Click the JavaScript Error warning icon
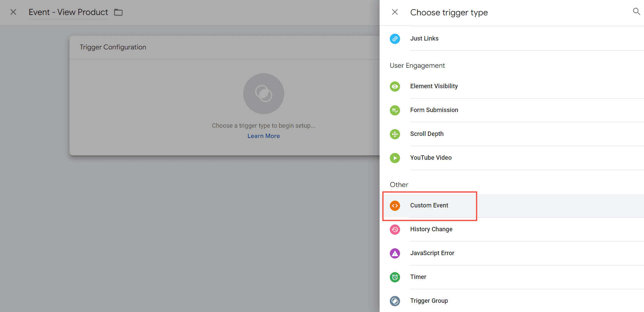The image size is (644, 312). (395, 253)
